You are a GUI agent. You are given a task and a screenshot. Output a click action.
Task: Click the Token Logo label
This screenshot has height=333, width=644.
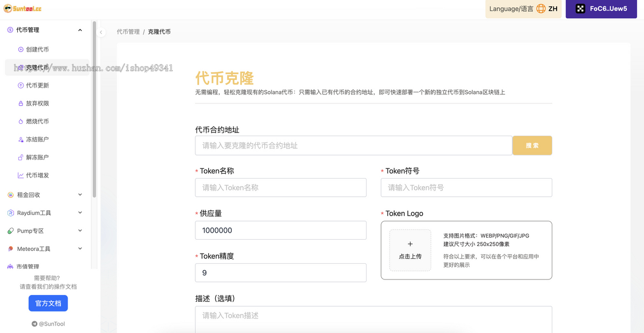[404, 213]
